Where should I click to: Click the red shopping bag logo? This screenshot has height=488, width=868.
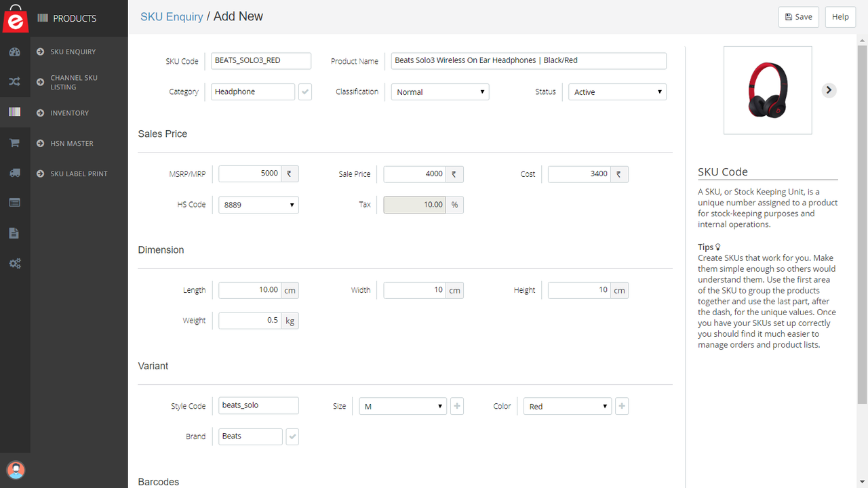click(x=15, y=18)
